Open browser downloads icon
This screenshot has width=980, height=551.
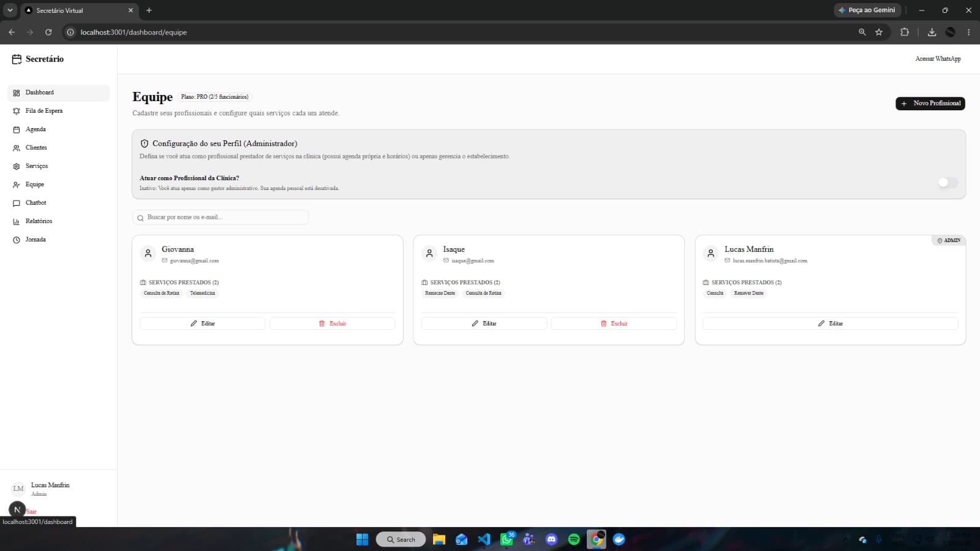click(x=932, y=32)
